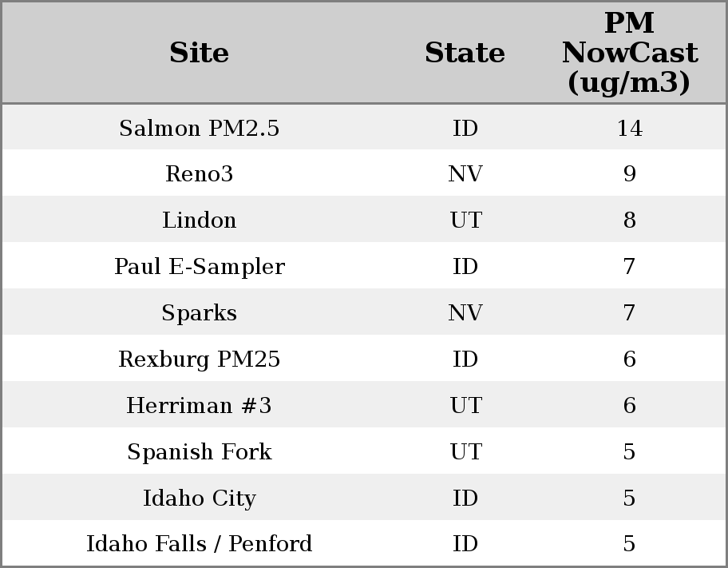This screenshot has height=568, width=728.
Task: Click the NV state cell for Sparks
Action: pyautogui.click(x=465, y=313)
